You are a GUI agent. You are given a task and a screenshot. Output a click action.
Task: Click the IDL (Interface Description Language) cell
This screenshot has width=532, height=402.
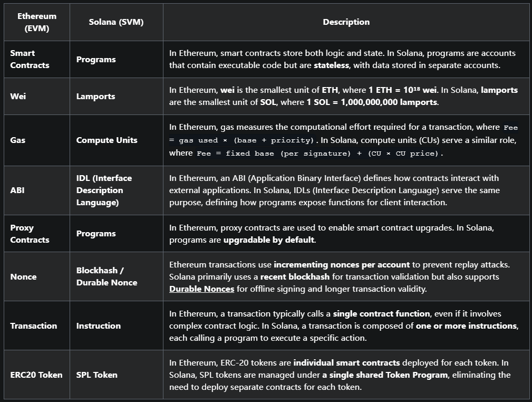point(104,190)
